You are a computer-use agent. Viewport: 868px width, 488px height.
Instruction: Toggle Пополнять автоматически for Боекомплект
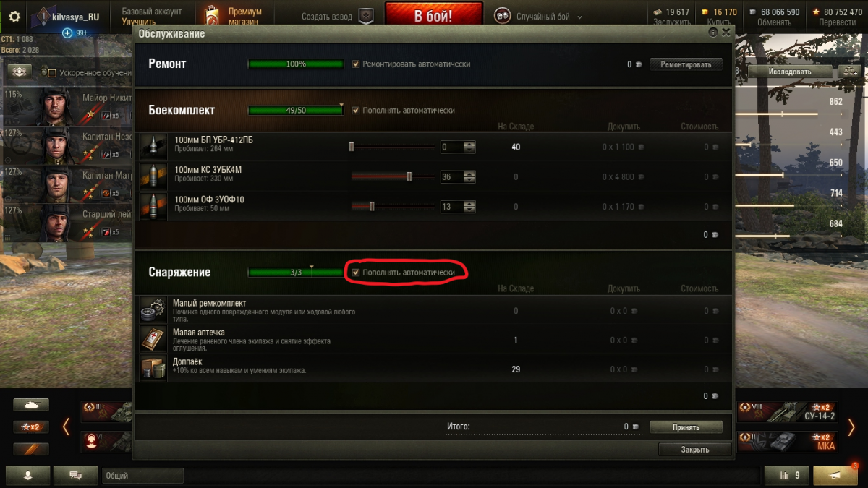coord(356,111)
